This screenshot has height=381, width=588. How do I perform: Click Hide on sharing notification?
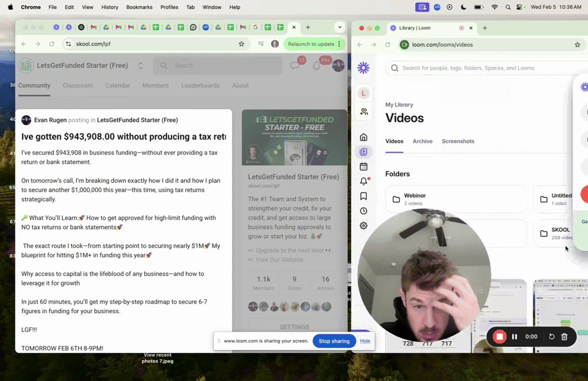tap(365, 341)
